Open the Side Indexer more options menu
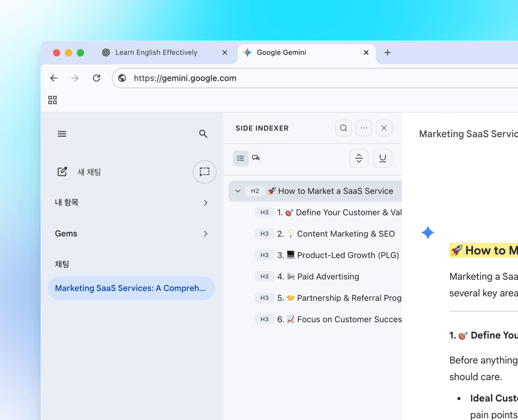Image resolution: width=518 pixels, height=420 pixels. point(364,128)
